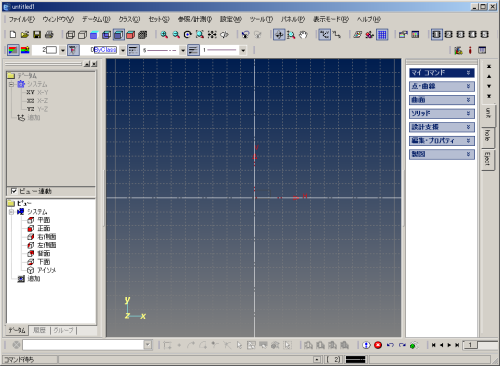Expand the ソリッド panel

point(441,113)
